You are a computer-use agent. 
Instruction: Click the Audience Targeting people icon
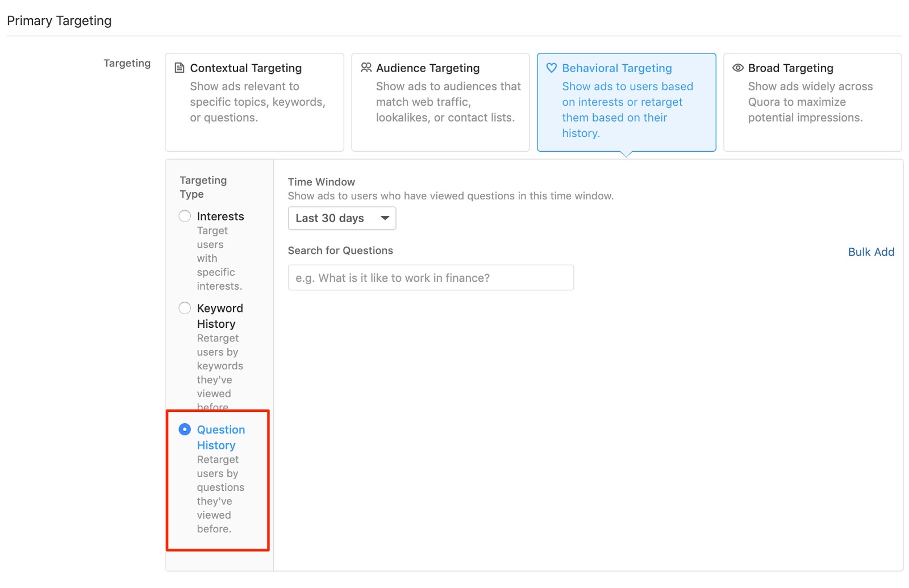[366, 67]
